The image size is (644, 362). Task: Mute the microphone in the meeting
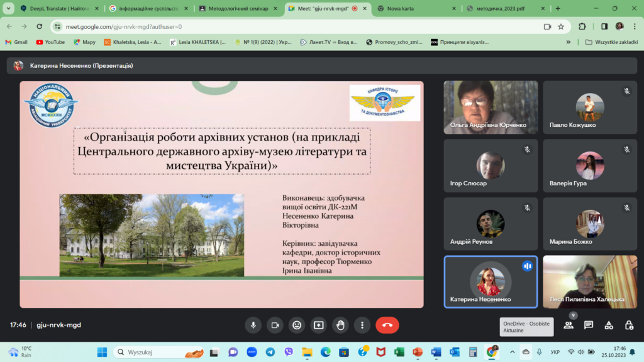[253, 325]
